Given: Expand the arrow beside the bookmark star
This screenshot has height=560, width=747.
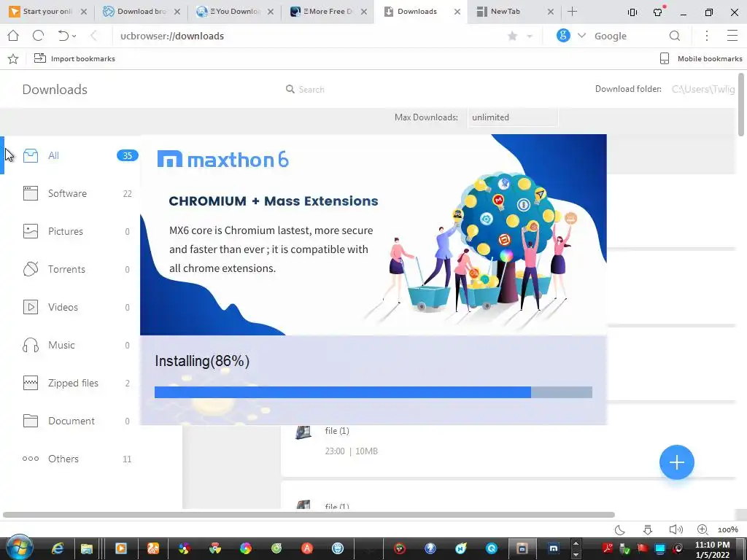Looking at the screenshot, I should tap(530, 36).
